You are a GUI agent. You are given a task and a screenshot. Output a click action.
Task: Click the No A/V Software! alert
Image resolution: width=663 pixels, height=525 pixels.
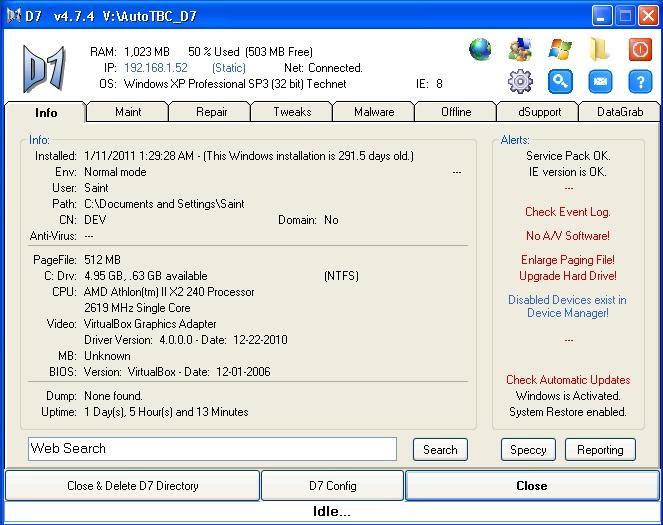point(568,235)
